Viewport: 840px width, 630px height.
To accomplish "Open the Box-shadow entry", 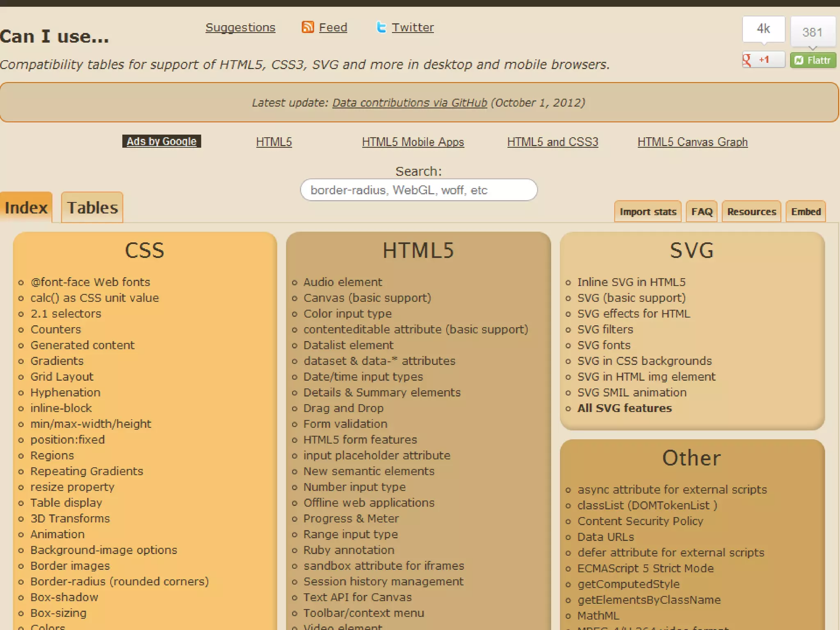I will point(64,597).
